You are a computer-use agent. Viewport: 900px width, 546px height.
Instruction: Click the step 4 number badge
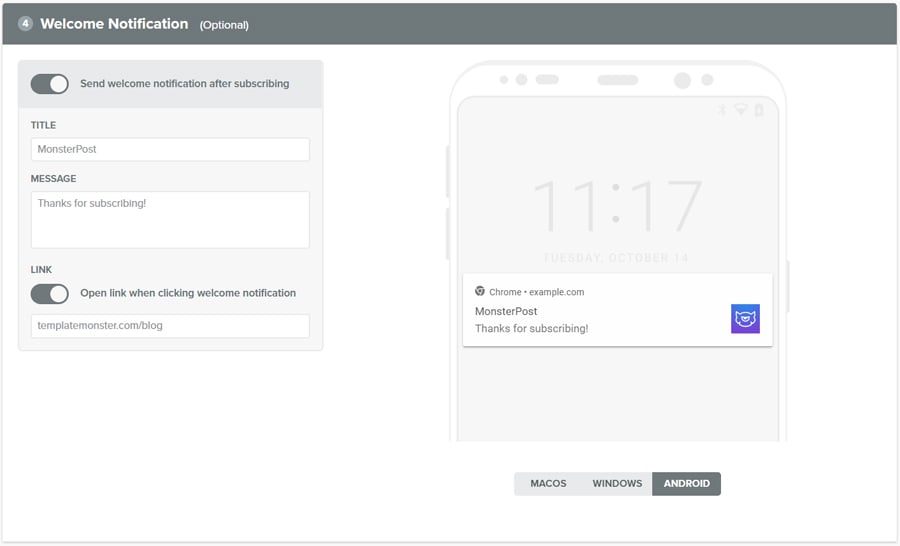[x=26, y=24]
